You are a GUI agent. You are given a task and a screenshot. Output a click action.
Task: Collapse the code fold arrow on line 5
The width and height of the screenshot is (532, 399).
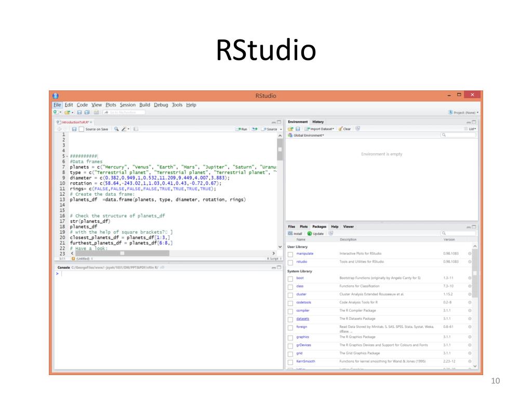pyautogui.click(x=67, y=156)
